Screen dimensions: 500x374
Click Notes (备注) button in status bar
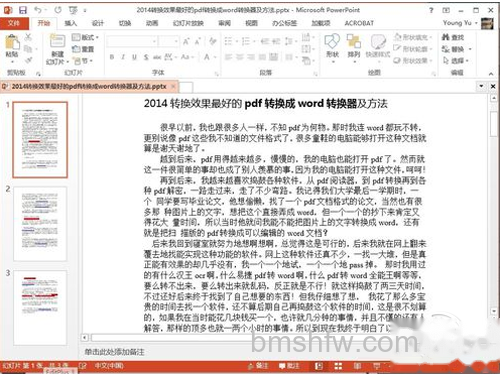[x=258, y=366]
